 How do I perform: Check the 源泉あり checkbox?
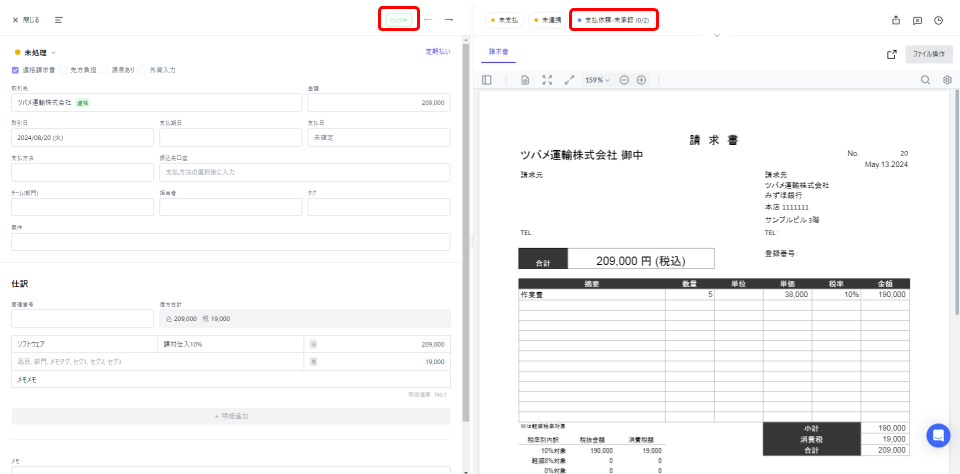105,70
